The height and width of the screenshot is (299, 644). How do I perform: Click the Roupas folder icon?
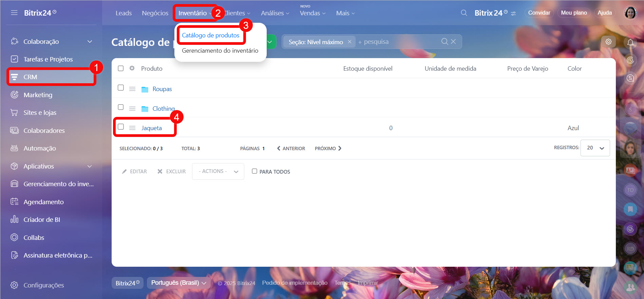145,89
